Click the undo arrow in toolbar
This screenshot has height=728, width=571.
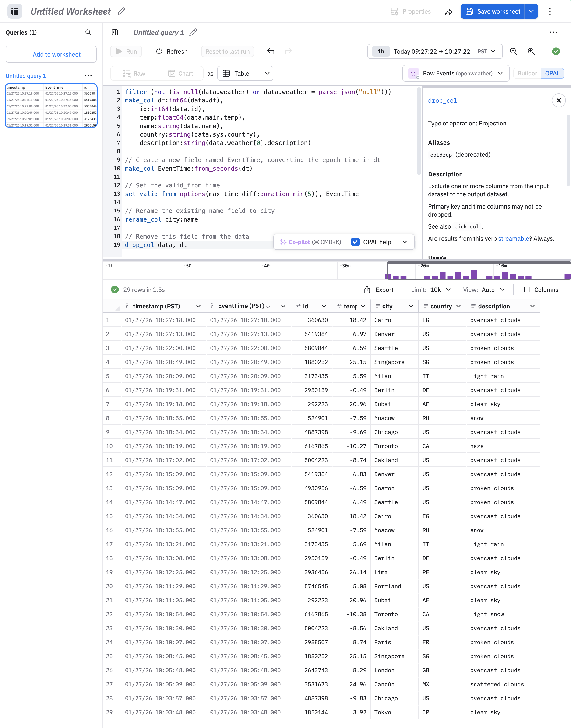[x=271, y=52]
